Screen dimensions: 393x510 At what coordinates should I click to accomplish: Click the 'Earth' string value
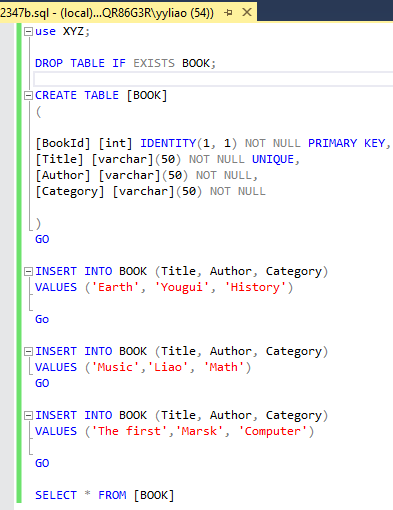(115, 287)
